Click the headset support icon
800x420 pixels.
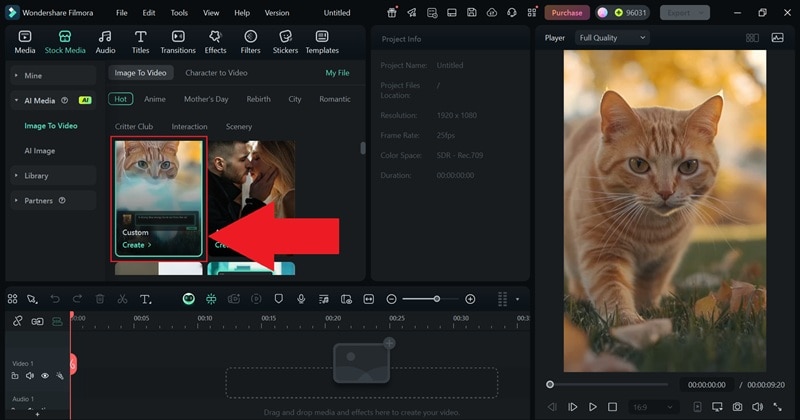[x=512, y=13]
